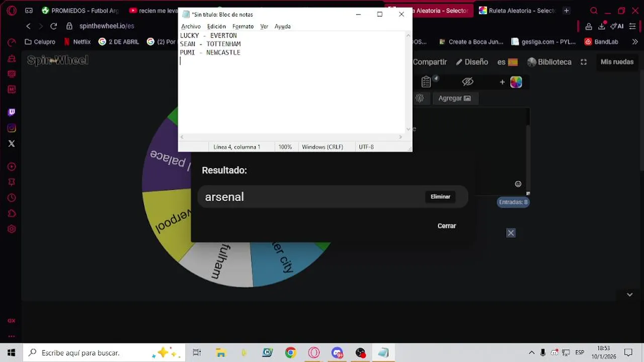Screen dimensions: 644x362
Task: Open Ayuda menu in Bloc de notas
Action: 282,26
